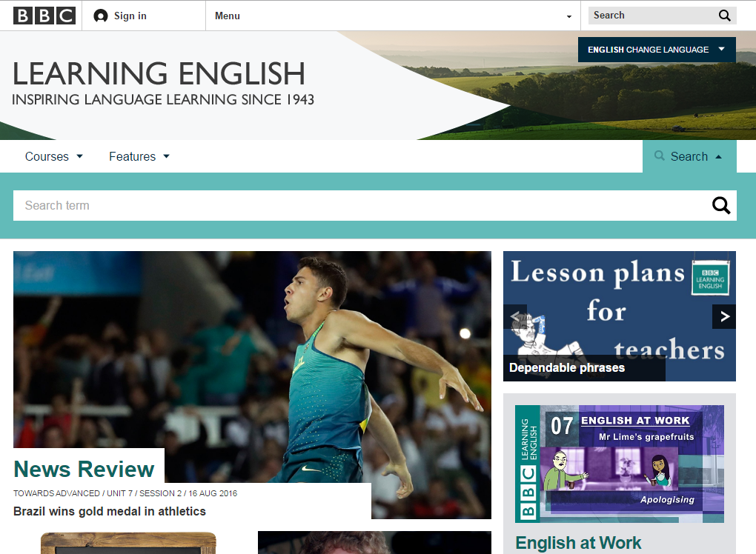This screenshot has width=756, height=554.
Task: Collapse the teal Search tab
Action: pyautogui.click(x=689, y=156)
